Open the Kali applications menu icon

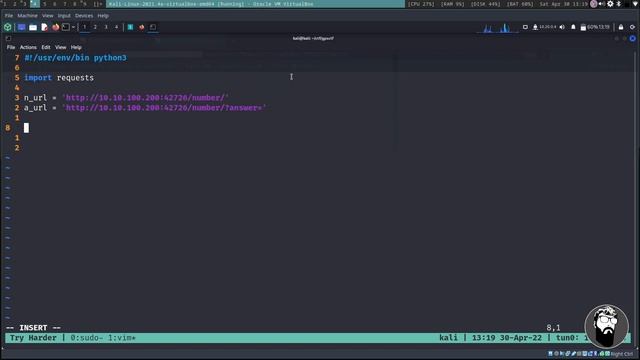tap(8, 27)
